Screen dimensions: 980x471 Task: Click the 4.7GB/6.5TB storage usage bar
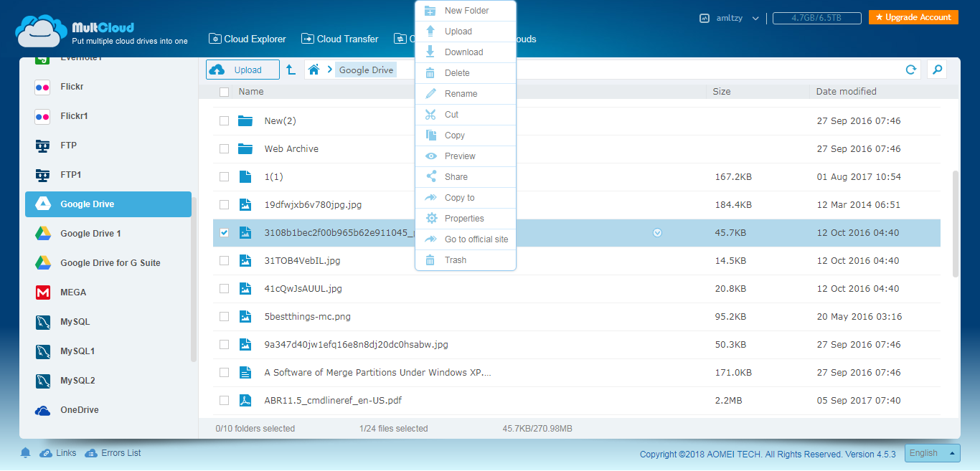816,18
